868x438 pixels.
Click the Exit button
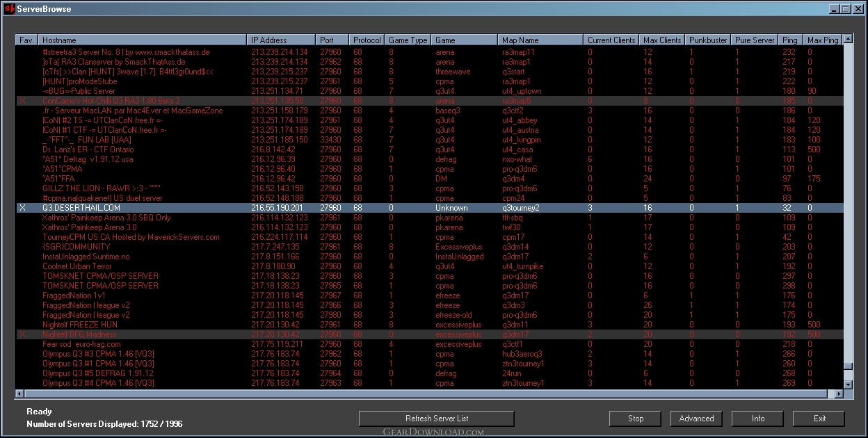(819, 419)
